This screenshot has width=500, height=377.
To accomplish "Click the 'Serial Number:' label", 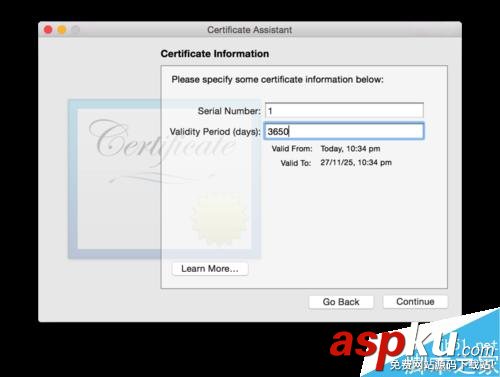I will [229, 111].
